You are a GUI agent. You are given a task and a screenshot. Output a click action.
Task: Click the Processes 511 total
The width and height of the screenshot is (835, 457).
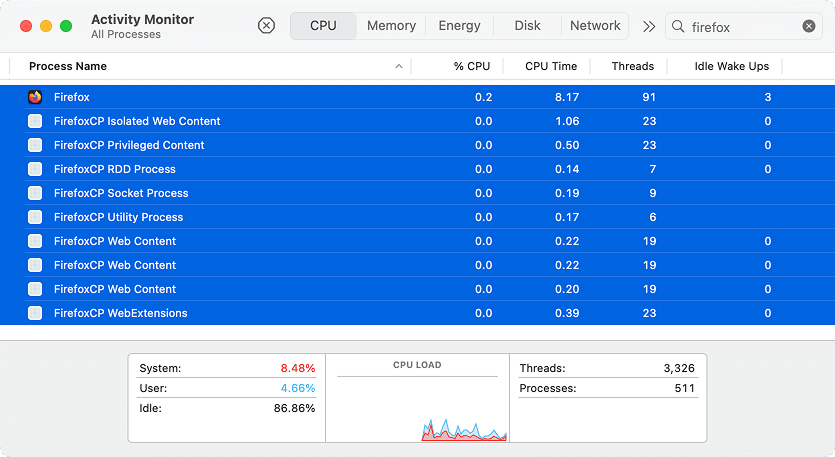[x=685, y=388]
